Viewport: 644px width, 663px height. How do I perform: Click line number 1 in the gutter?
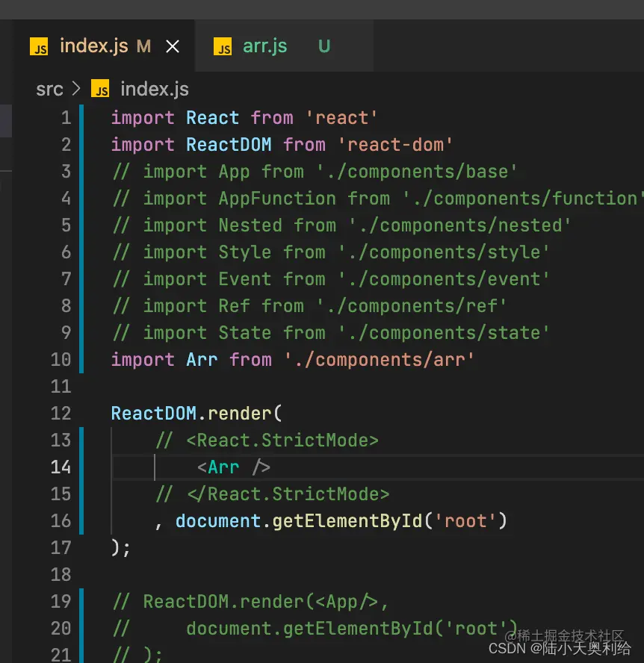click(66, 118)
